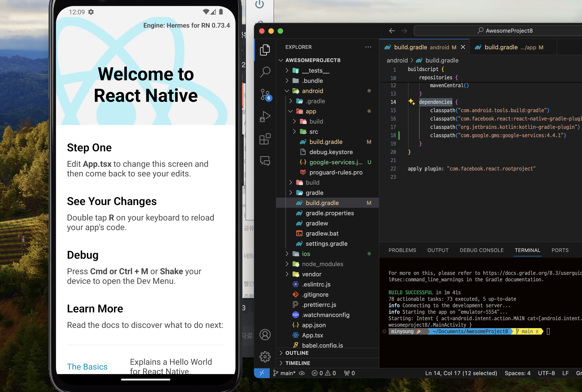Open Source Control view with 6 badge
The height and width of the screenshot is (392, 582).
click(x=265, y=95)
